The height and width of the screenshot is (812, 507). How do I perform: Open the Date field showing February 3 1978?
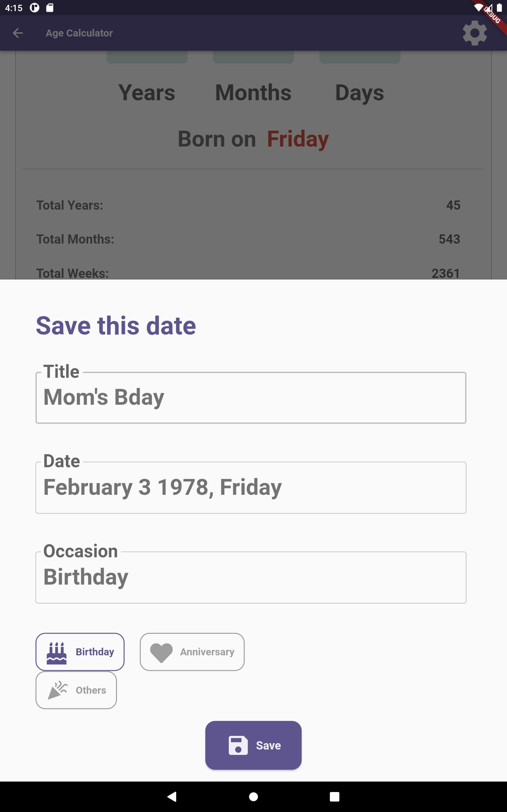[251, 487]
